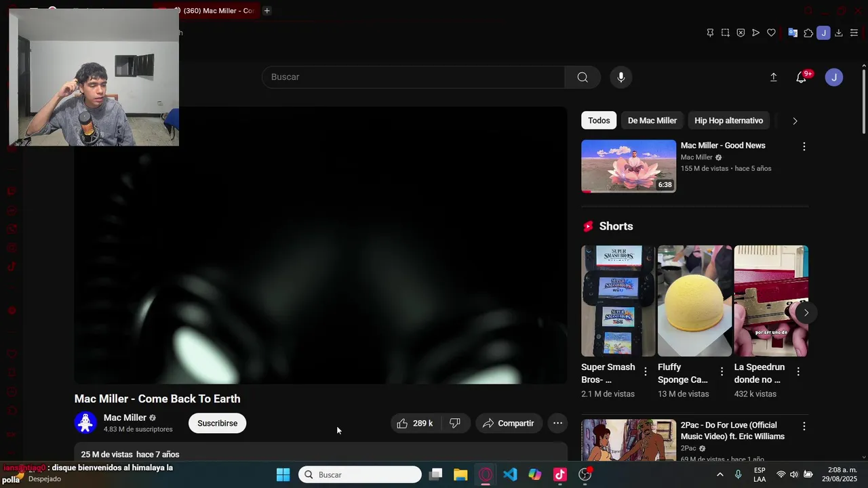
Task: Click in the YouTube Buscar search field
Action: click(x=413, y=77)
